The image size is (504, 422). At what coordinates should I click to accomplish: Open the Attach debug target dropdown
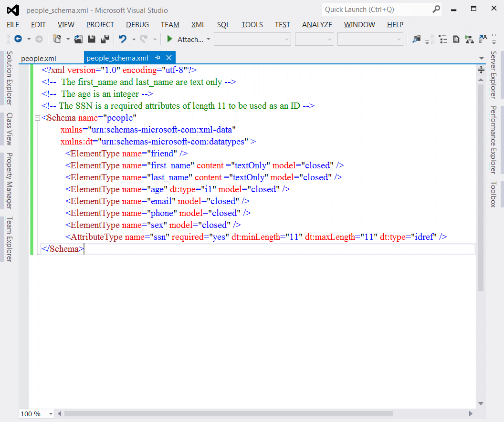click(x=208, y=39)
